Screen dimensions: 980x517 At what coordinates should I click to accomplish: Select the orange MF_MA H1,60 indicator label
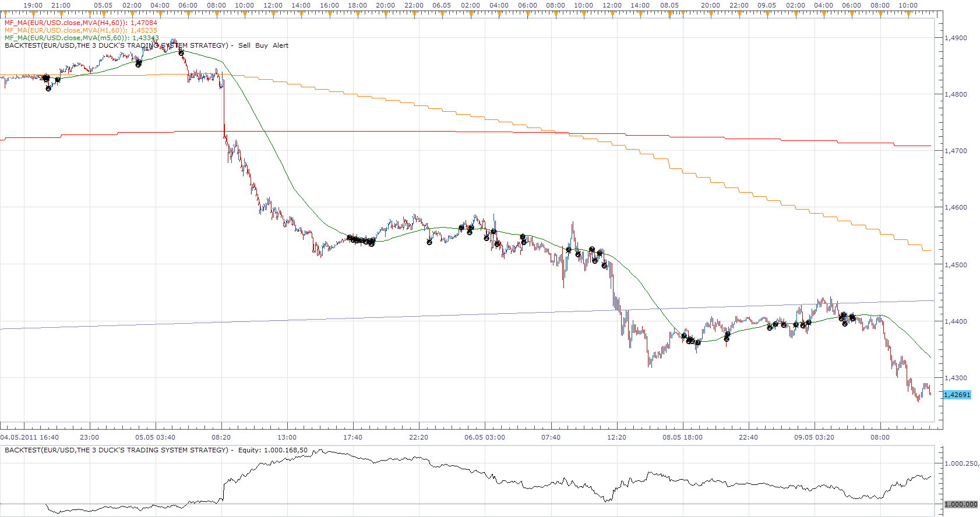click(x=81, y=30)
